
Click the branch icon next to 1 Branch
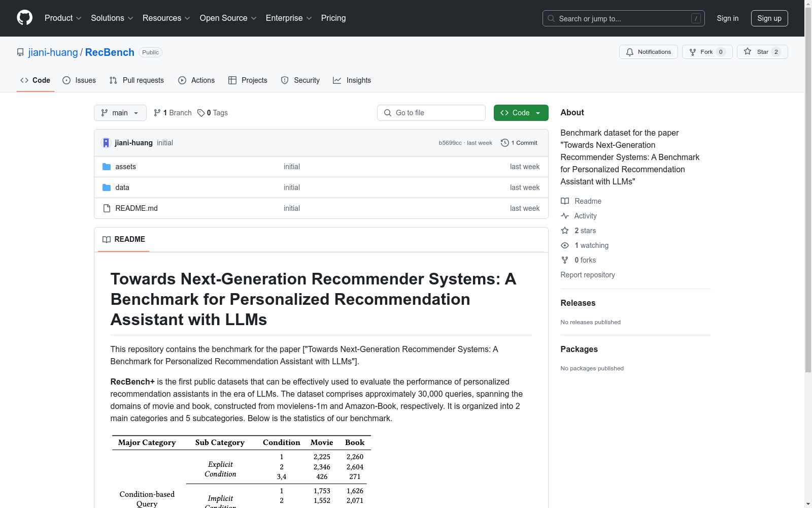click(x=157, y=113)
